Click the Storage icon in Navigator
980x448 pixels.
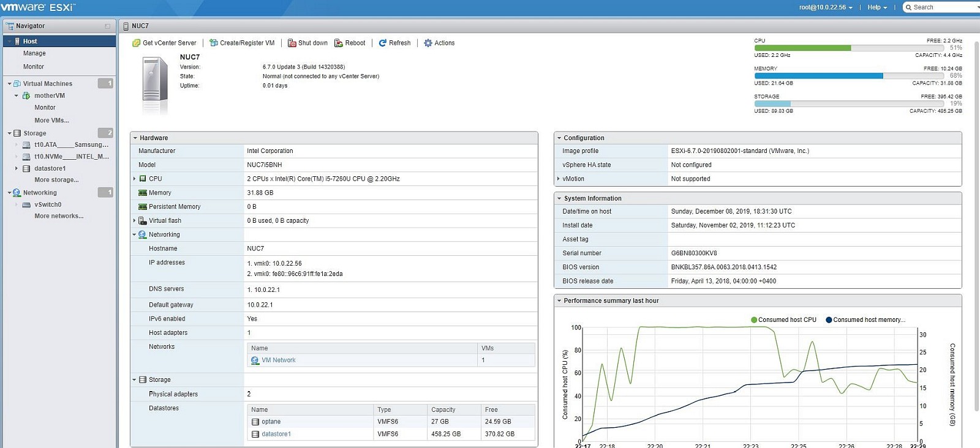point(17,133)
